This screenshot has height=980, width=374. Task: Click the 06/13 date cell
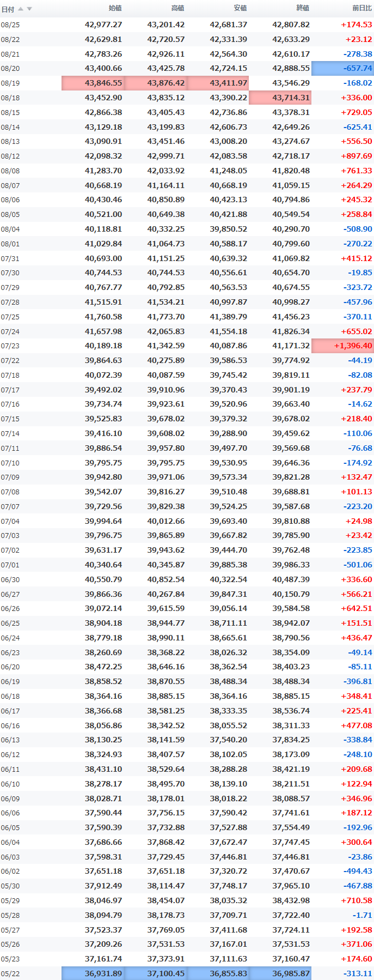coord(10,740)
